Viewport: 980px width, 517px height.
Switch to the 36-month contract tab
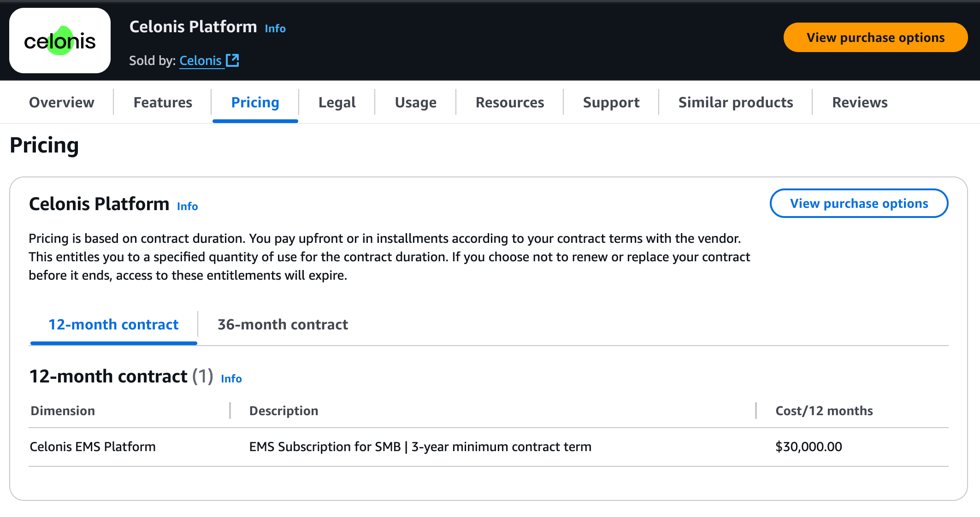pyautogui.click(x=283, y=324)
